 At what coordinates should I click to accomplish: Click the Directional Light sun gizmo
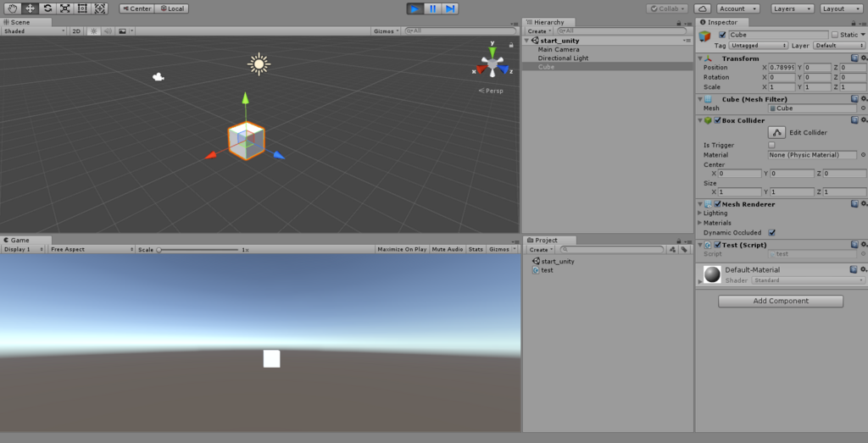259,64
